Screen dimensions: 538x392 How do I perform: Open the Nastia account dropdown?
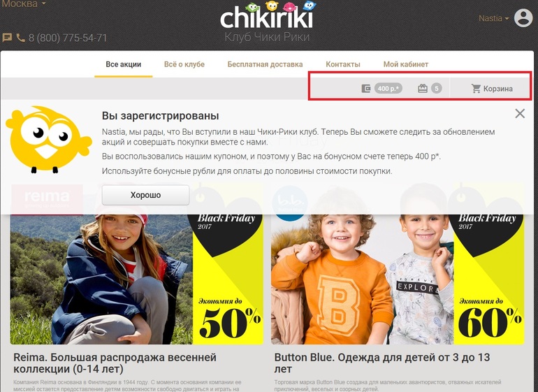pyautogui.click(x=493, y=18)
